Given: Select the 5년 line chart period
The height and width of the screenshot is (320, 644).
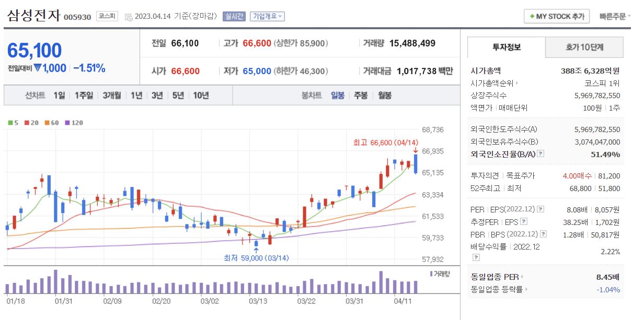Looking at the screenshot, I should (x=178, y=95).
